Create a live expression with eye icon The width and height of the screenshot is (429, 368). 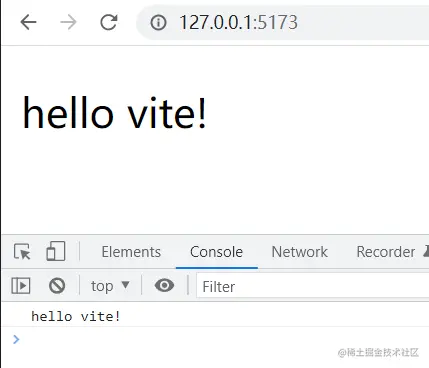[164, 285]
